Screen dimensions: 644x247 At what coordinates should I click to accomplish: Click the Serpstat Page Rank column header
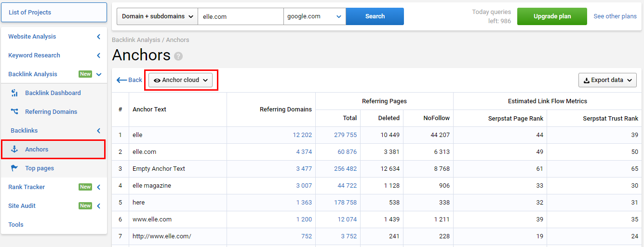[x=515, y=118]
